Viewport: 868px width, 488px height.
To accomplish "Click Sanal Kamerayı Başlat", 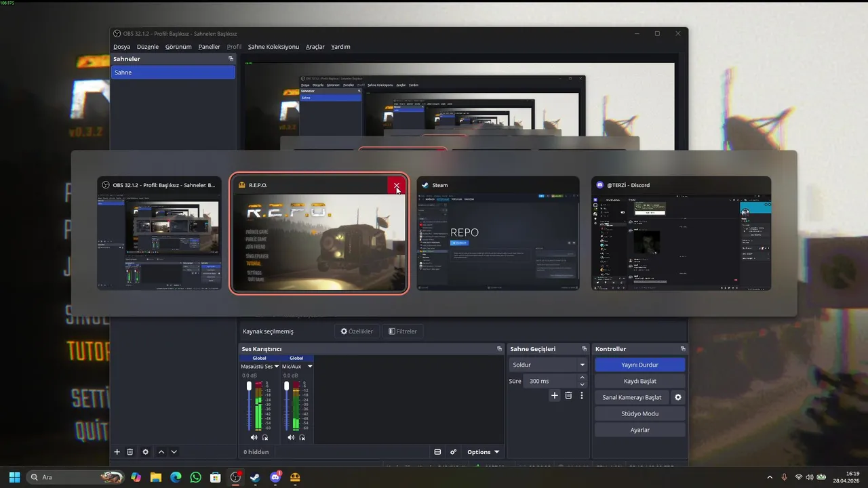I will (x=632, y=397).
